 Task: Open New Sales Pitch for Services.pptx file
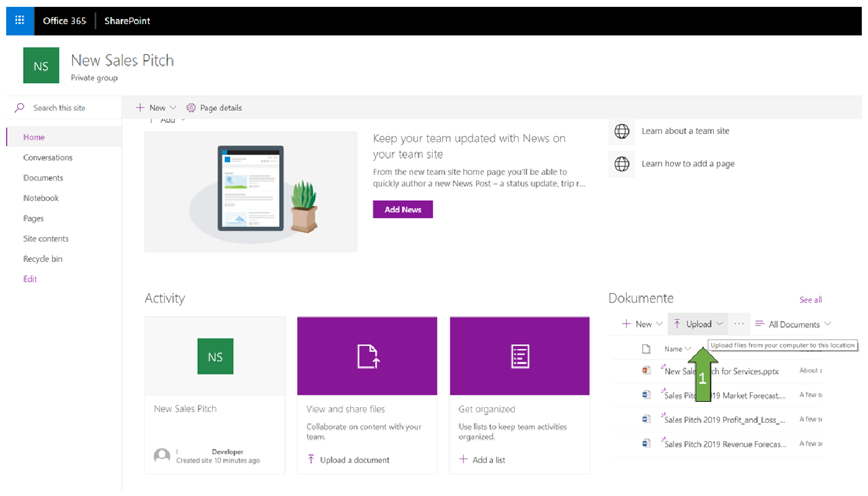click(722, 371)
